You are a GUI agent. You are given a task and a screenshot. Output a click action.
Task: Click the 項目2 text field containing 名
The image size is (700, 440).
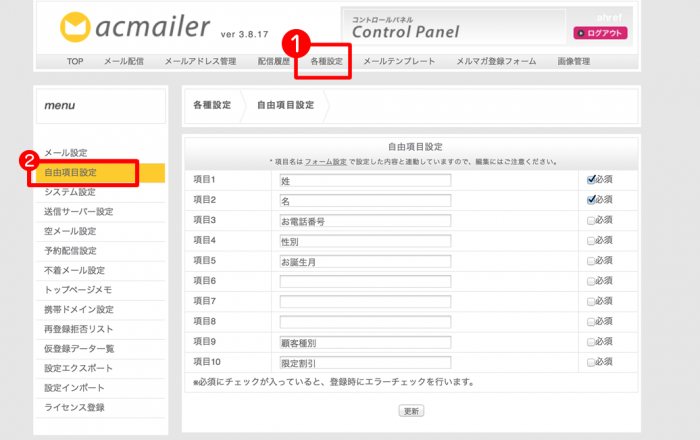[x=365, y=200]
